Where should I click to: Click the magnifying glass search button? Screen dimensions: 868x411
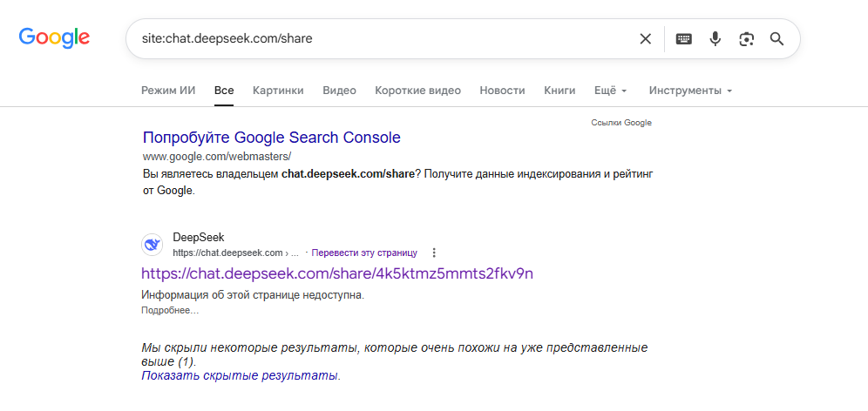coord(777,38)
